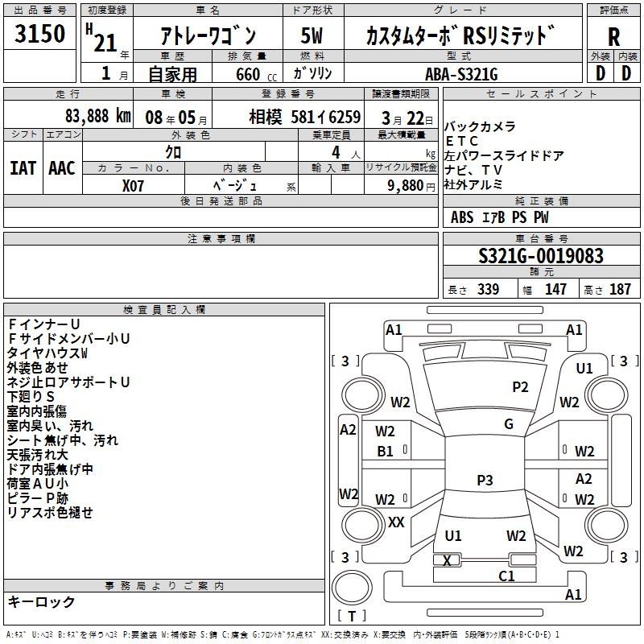Click the document deadline 3月22日
Viewport: 644px width, 644px height.
pyautogui.click(x=407, y=118)
